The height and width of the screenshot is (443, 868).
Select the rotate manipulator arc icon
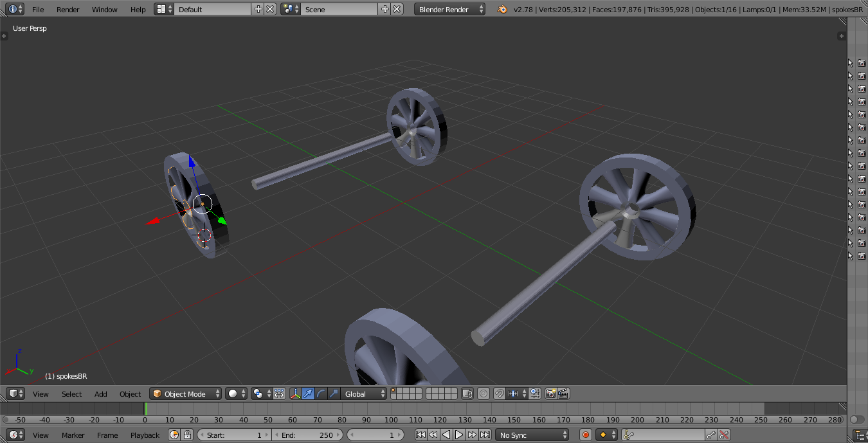coord(321,393)
